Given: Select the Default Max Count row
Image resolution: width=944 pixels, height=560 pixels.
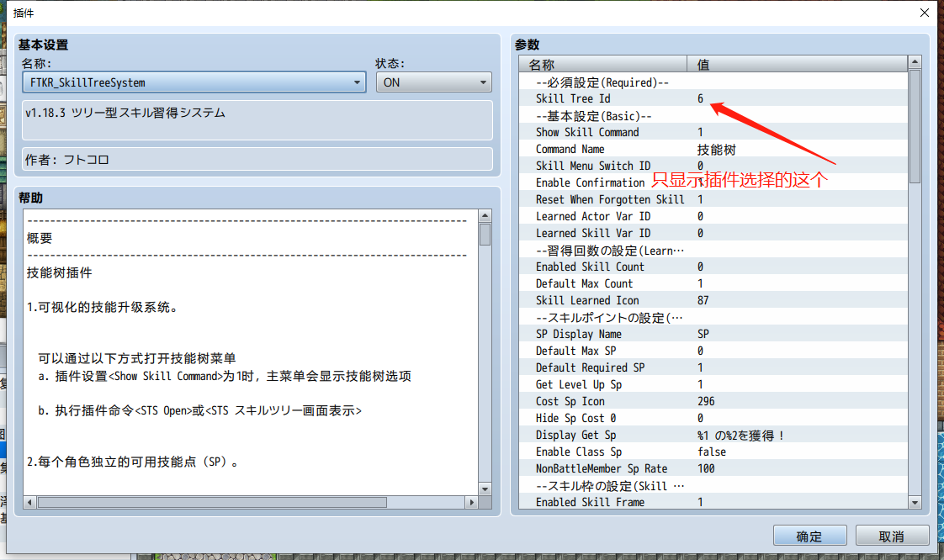Looking at the screenshot, I should point(713,284).
